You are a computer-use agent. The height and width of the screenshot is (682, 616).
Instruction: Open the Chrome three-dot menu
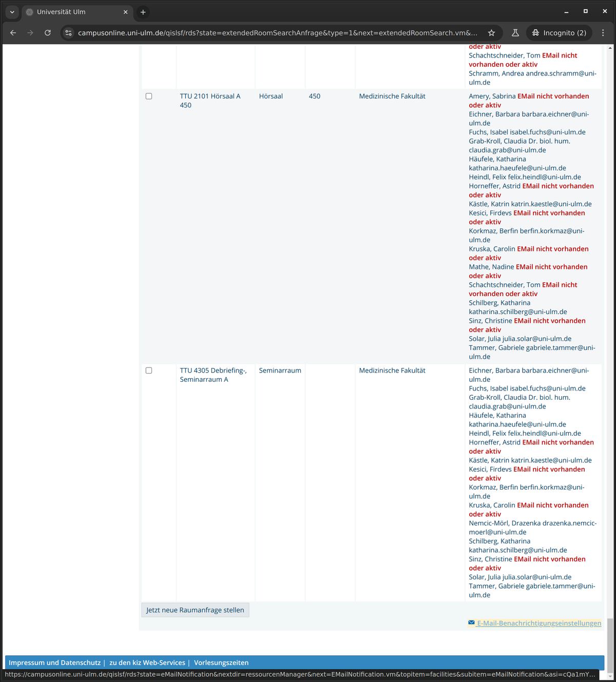[603, 33]
